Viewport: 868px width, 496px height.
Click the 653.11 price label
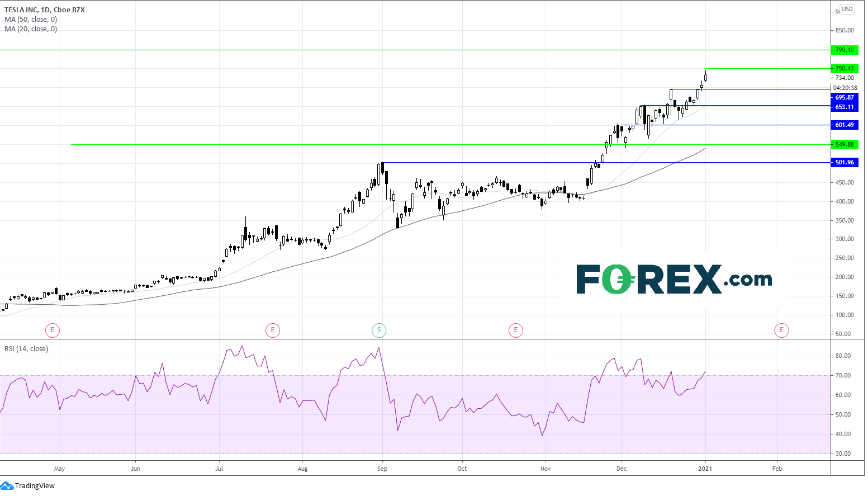845,107
